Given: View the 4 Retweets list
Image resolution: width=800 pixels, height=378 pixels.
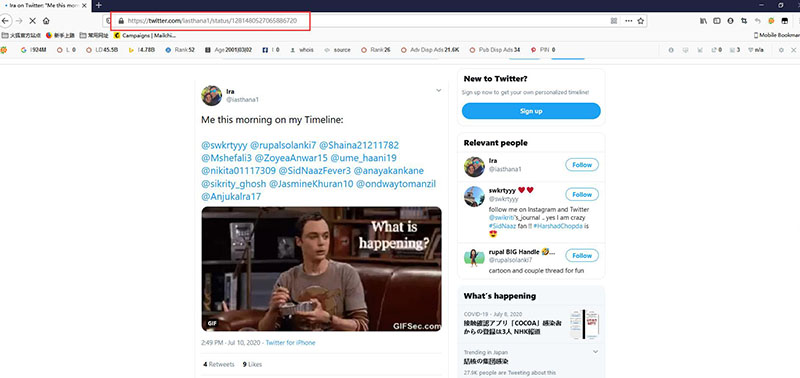Looking at the screenshot, I should pyautogui.click(x=219, y=364).
